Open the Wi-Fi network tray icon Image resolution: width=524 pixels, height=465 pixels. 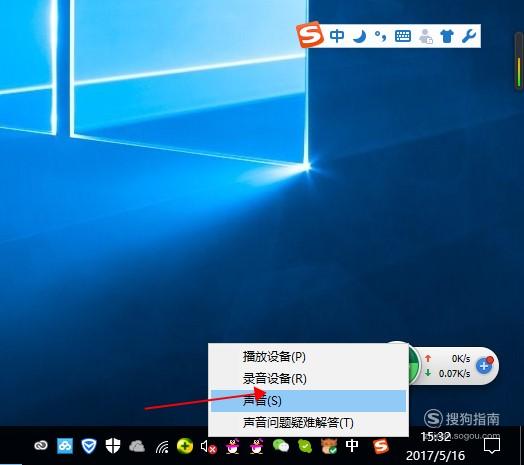click(162, 447)
